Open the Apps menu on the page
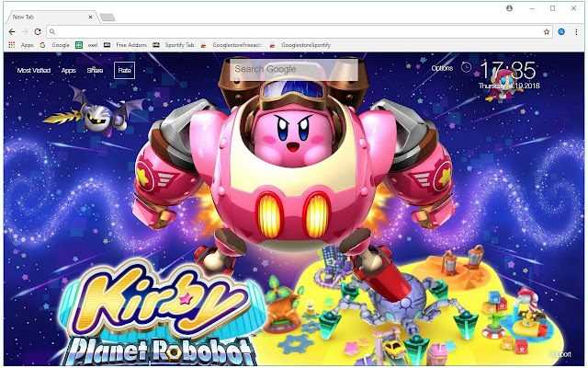 pos(69,70)
